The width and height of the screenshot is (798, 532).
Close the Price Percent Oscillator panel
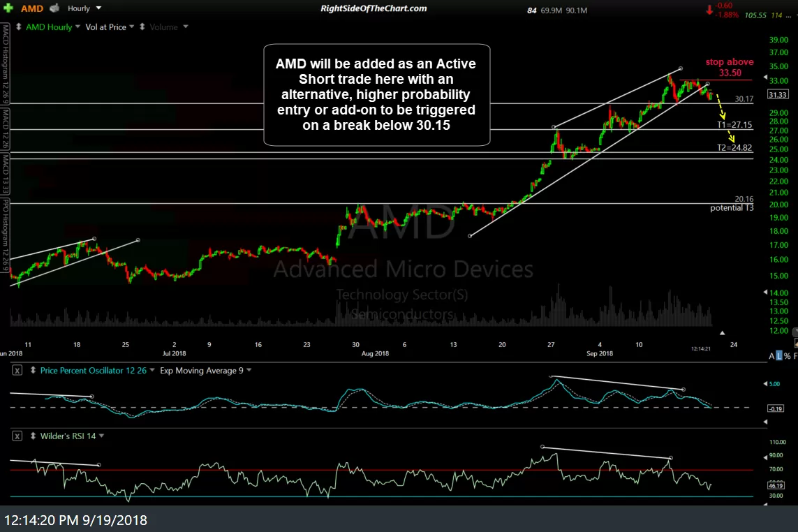coord(17,371)
